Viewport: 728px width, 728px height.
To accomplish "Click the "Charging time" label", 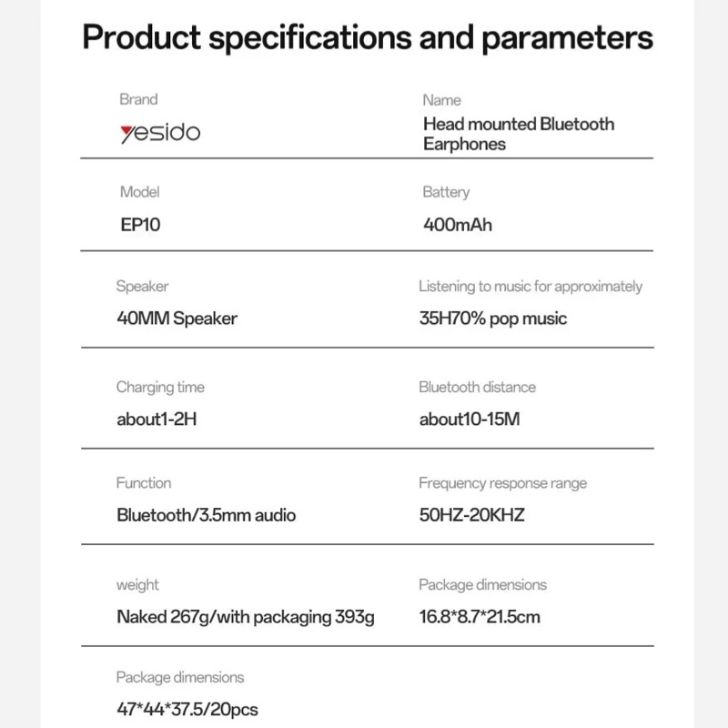I will coord(160,388).
